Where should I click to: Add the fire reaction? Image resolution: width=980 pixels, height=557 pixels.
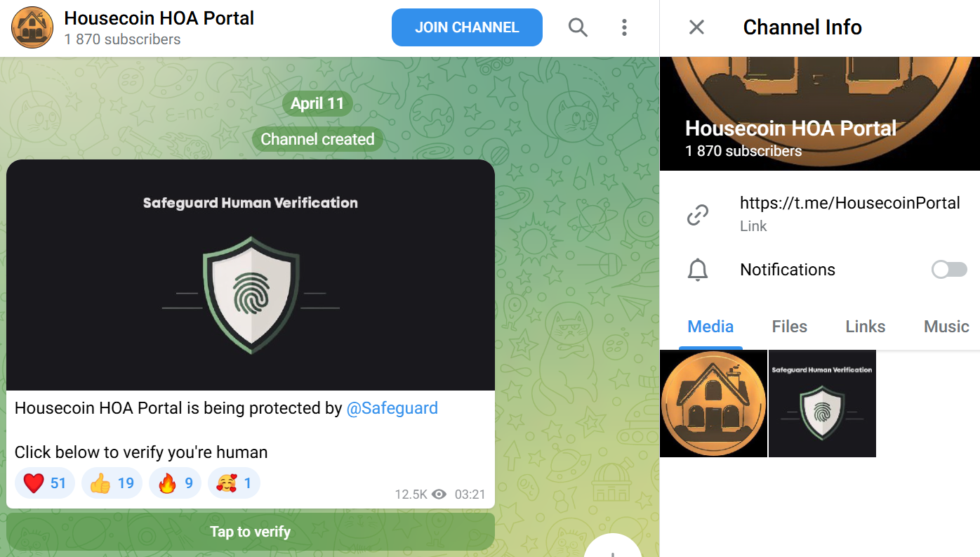coord(175,483)
